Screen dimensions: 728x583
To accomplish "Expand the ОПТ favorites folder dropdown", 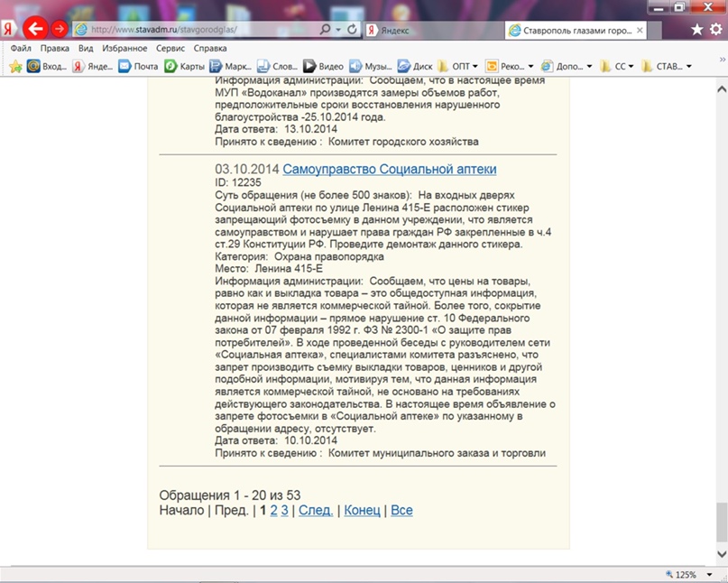I will [x=475, y=66].
